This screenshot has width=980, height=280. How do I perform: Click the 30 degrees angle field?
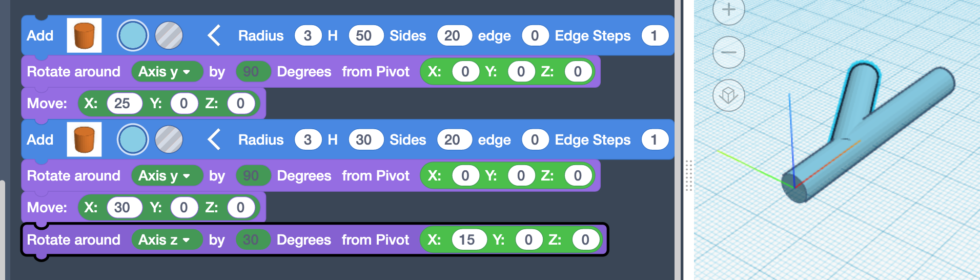pyautogui.click(x=251, y=240)
